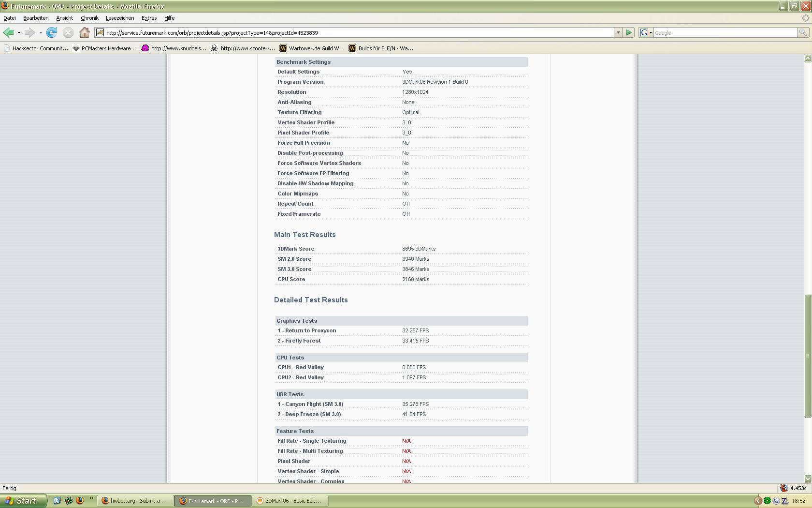Click the 4.453s load time in status bar
The height and width of the screenshot is (508, 812).
798,488
